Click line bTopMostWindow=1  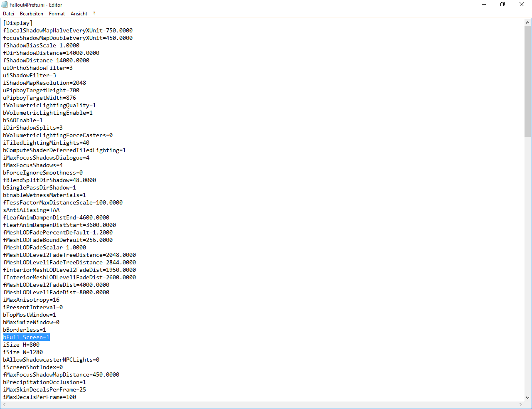pos(30,315)
